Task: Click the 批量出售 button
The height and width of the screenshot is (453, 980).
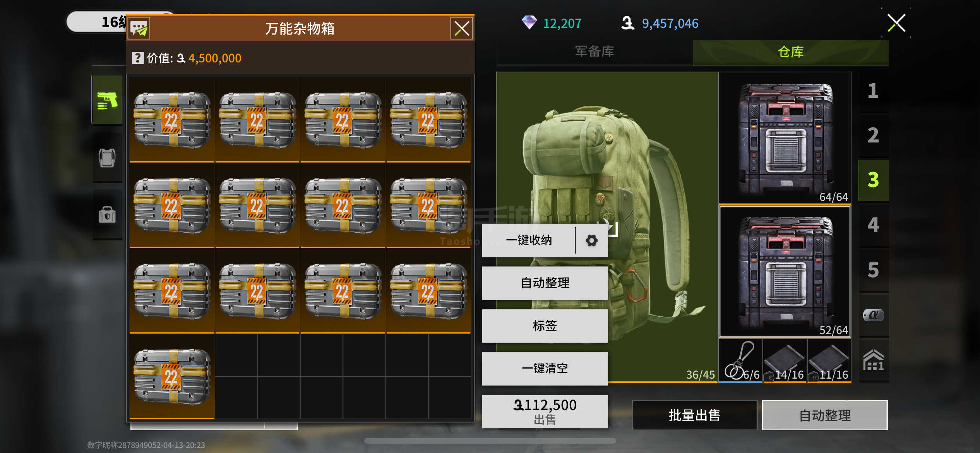Action: [694, 415]
